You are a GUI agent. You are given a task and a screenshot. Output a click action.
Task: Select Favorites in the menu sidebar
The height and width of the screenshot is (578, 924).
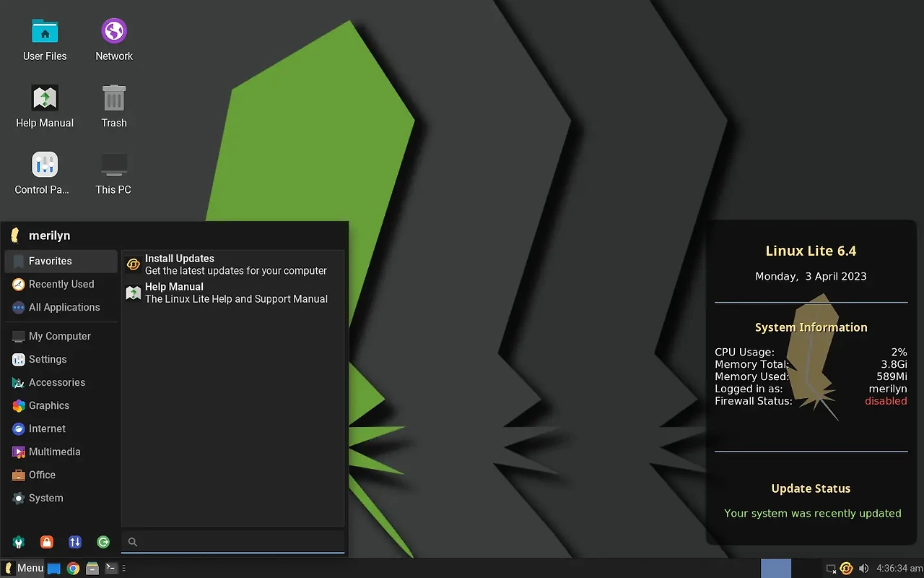tap(61, 261)
